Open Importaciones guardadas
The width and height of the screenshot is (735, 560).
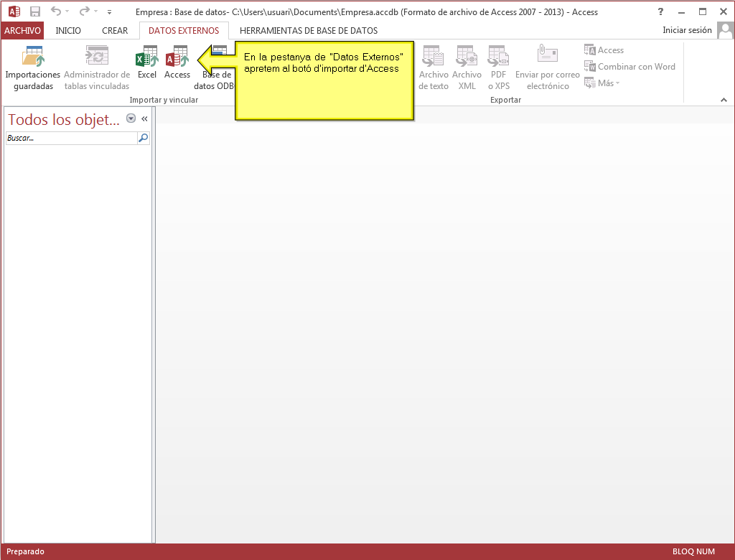coord(33,68)
